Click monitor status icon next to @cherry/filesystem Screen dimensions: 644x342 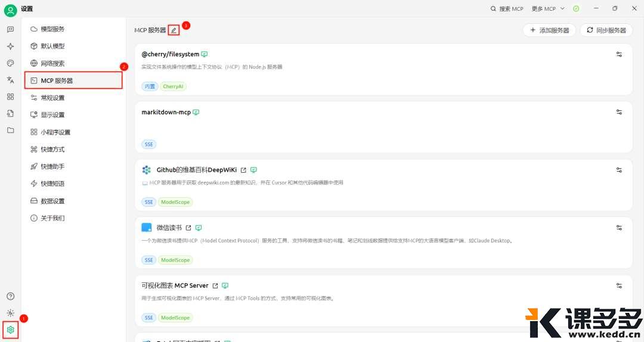click(205, 54)
